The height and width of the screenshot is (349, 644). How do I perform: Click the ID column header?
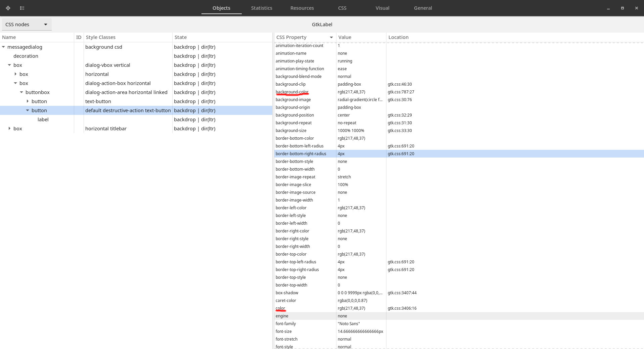click(79, 37)
